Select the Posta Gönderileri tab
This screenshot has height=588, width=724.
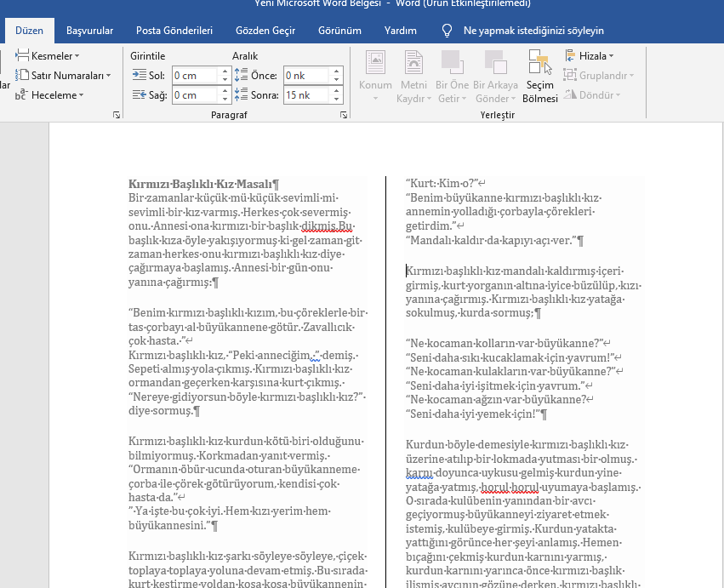[x=174, y=31]
